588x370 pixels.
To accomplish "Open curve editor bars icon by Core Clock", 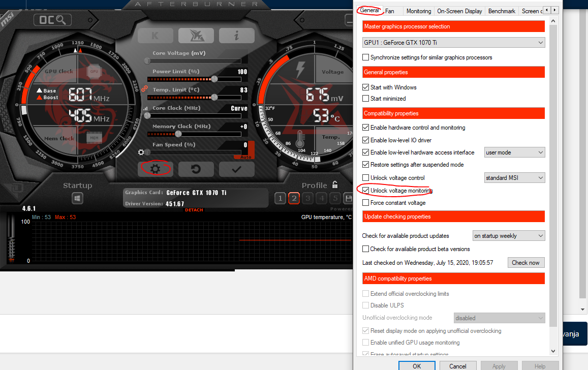I will point(145,108).
